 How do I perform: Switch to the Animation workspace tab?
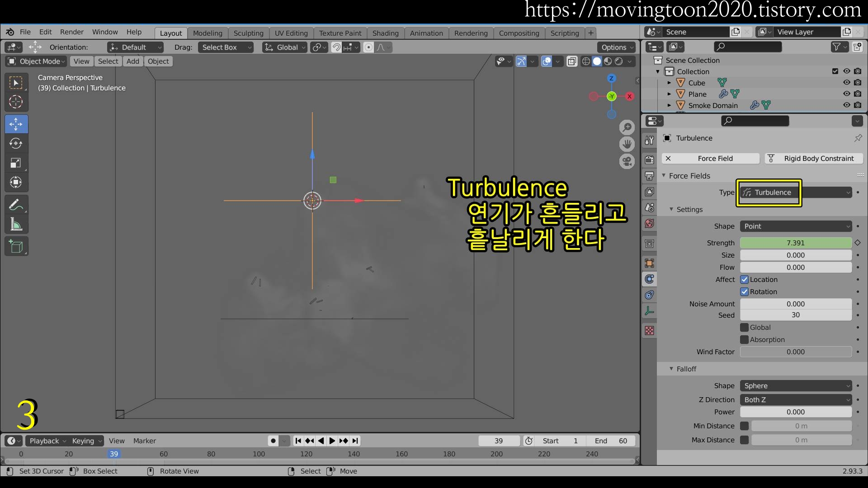tap(426, 33)
